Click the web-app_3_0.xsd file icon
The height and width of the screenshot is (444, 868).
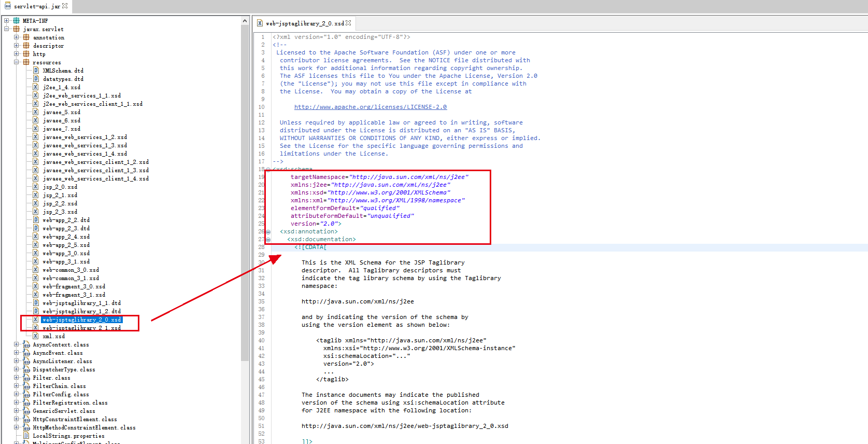[x=36, y=253]
